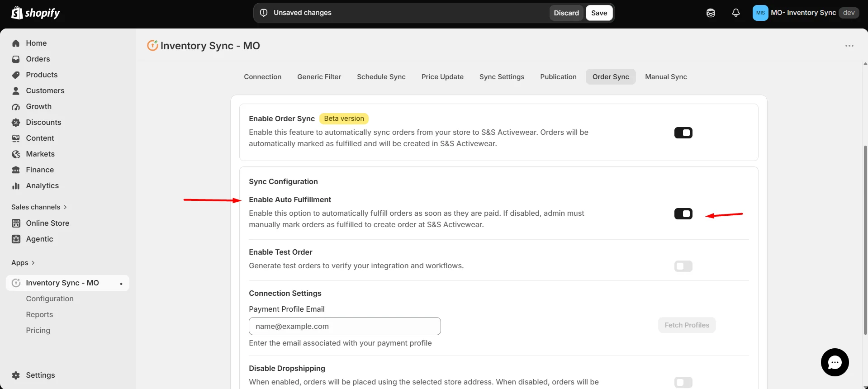The height and width of the screenshot is (389, 868).
Task: Click the Finance bank icon
Action: point(16,170)
